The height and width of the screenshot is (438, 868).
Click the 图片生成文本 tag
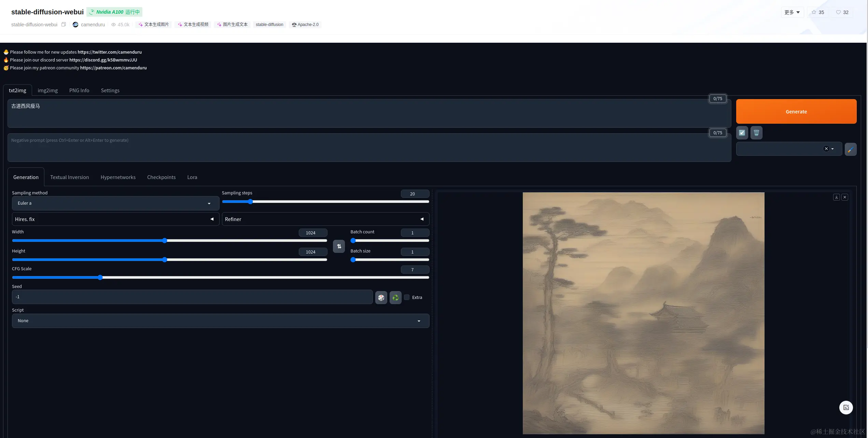tap(233, 25)
